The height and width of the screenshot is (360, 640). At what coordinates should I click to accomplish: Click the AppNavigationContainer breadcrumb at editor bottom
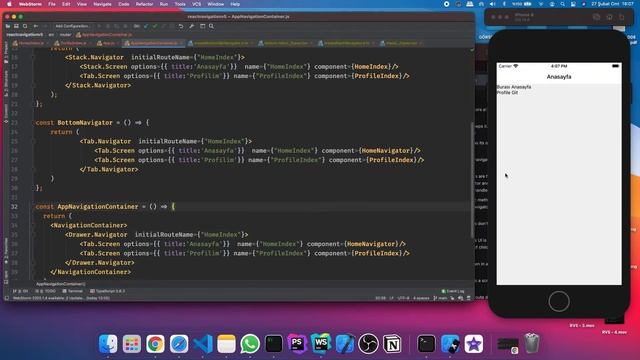point(60,284)
